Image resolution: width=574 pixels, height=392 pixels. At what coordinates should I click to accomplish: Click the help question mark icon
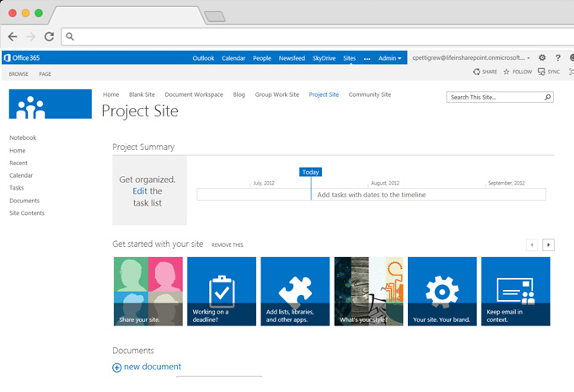click(558, 58)
